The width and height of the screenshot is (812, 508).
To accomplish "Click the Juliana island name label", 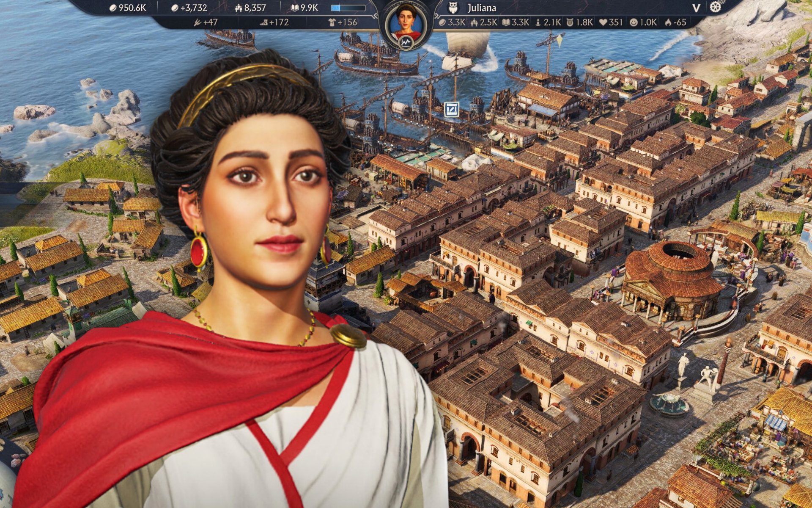I will point(482,8).
